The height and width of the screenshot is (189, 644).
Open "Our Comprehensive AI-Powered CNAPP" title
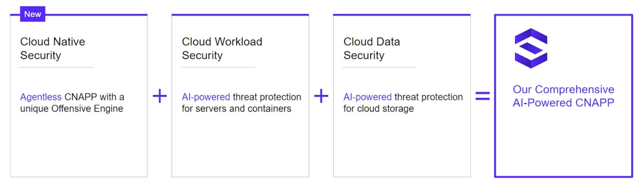point(563,96)
